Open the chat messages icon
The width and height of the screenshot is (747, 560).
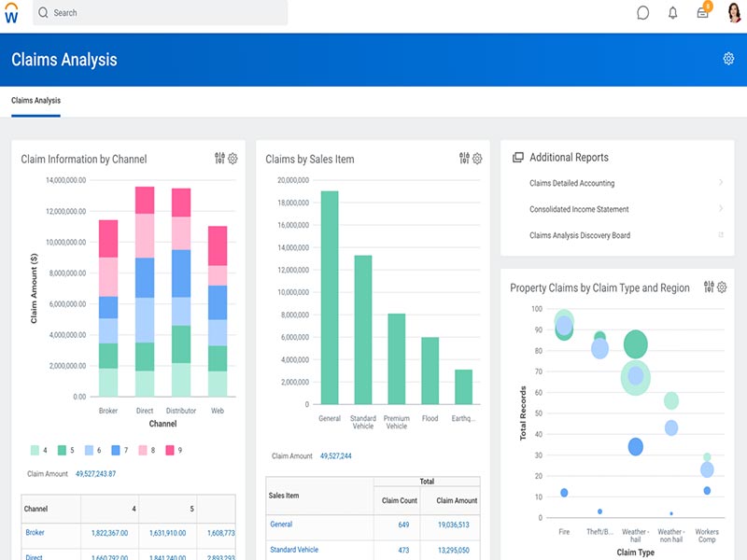(641, 12)
